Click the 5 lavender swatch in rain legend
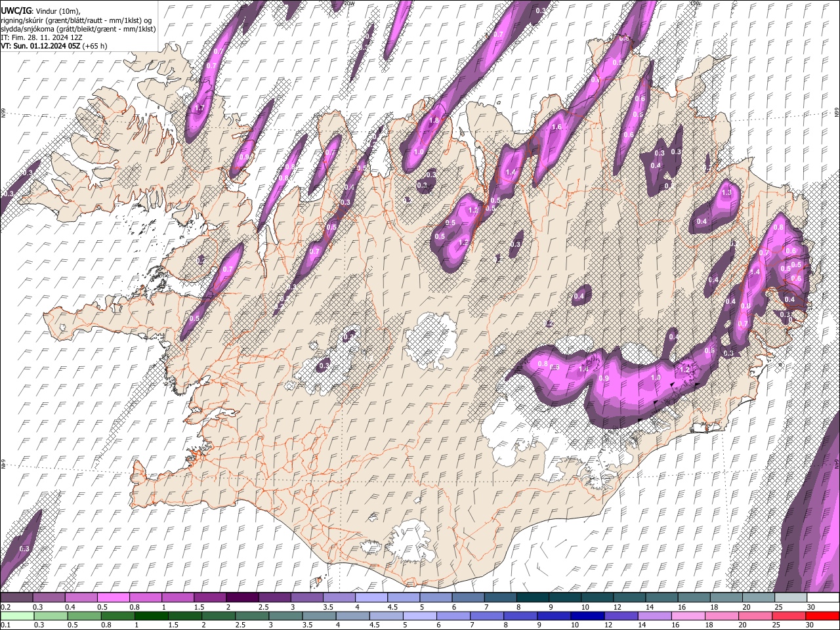840x630 pixels. click(419, 616)
